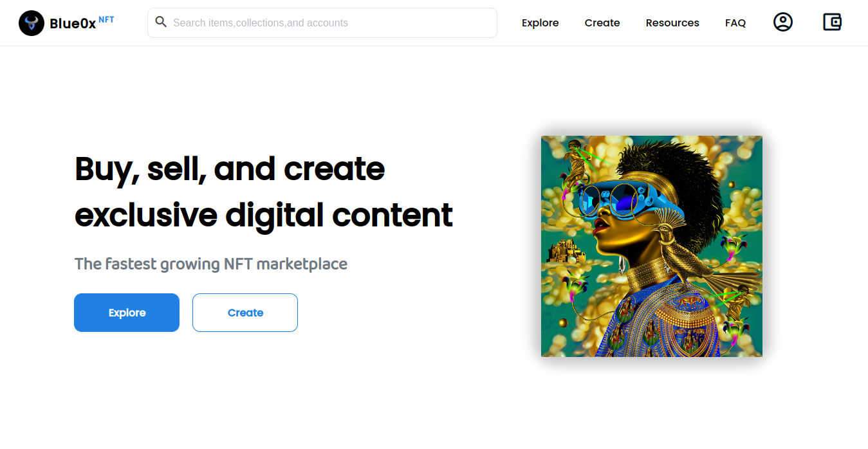Open Explore in the top navigation
The width and height of the screenshot is (868, 449).
click(x=540, y=23)
